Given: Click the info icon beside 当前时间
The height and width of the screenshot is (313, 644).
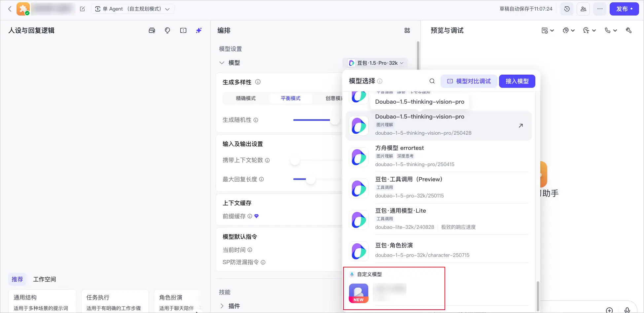Looking at the screenshot, I should pos(250,250).
